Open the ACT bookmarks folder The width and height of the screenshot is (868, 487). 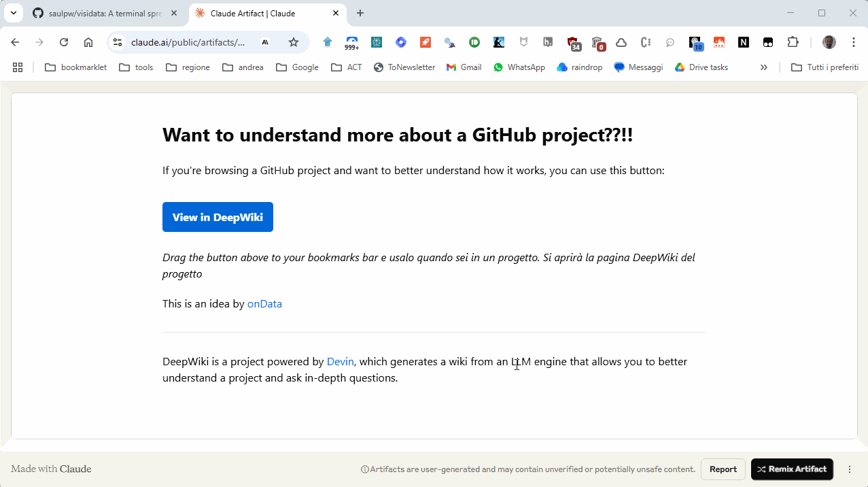[x=346, y=67]
